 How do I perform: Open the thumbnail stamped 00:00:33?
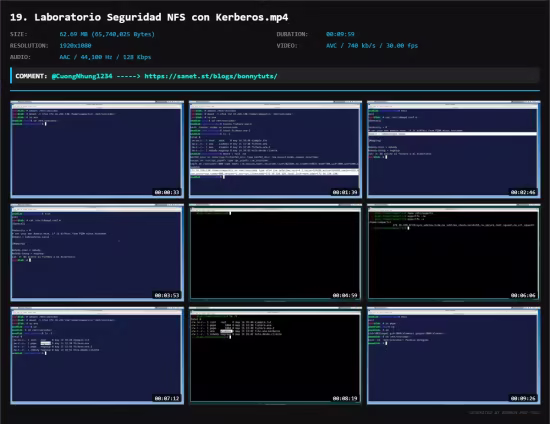[97, 149]
